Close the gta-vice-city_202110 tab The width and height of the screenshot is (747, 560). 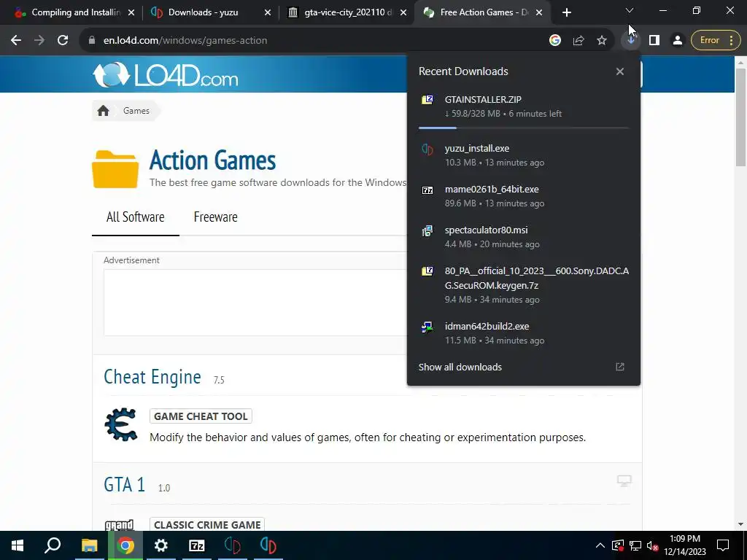(403, 12)
